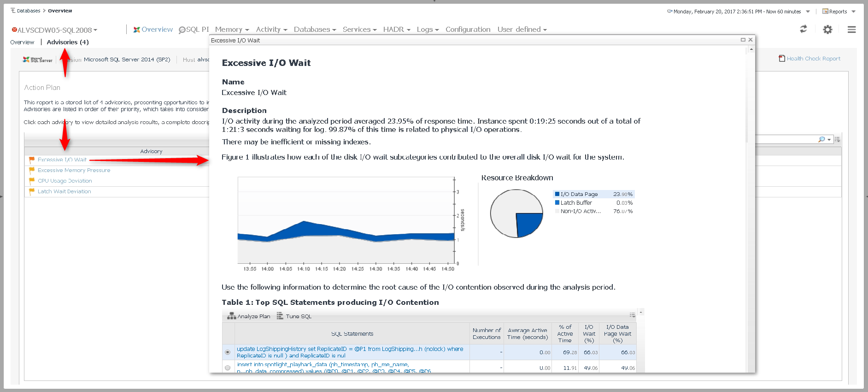This screenshot has width=868, height=392.
Task: Maximize the Excessive I/O Wait popup
Action: [743, 40]
